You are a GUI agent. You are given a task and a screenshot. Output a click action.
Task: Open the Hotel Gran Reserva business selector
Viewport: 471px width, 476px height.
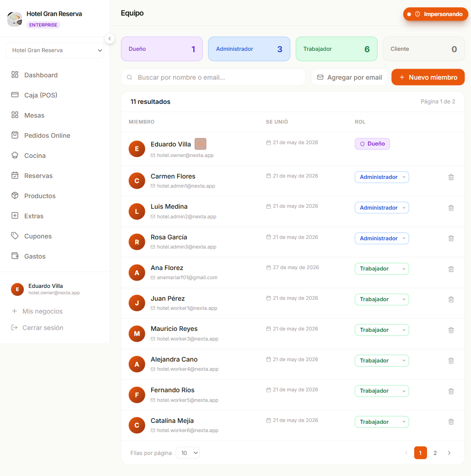coord(55,50)
